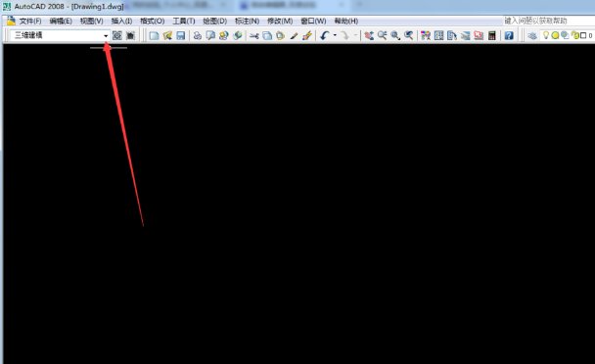Expand the Undo history dropdown arrow
This screenshot has height=364, width=595.
tap(335, 35)
